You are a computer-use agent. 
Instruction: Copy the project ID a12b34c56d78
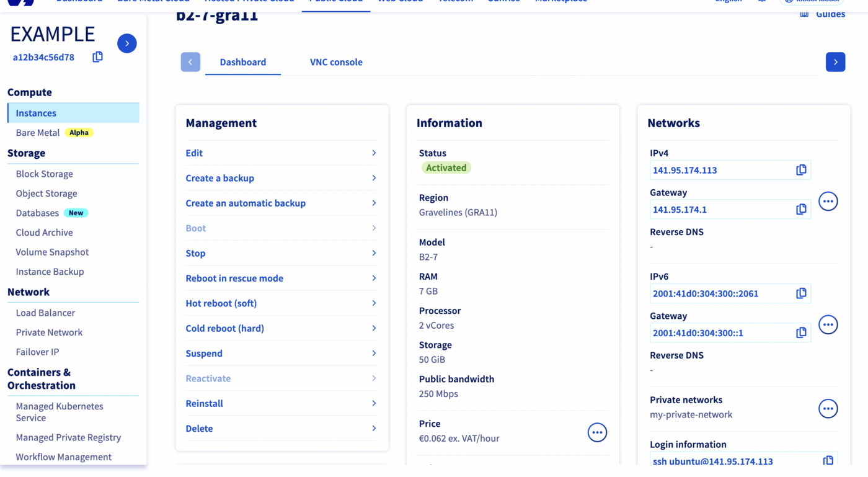click(97, 57)
